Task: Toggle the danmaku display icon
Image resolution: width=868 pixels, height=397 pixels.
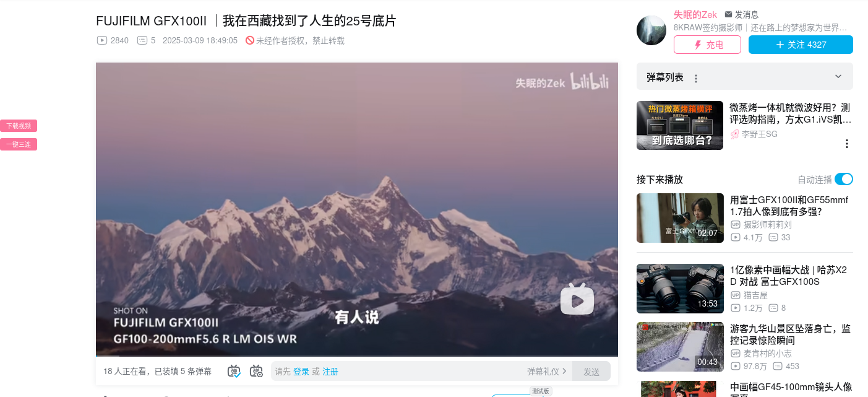Action: 234,371
